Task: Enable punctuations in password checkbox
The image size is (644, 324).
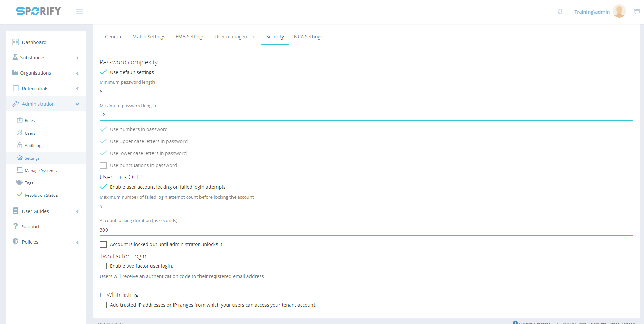Action: 103,165
